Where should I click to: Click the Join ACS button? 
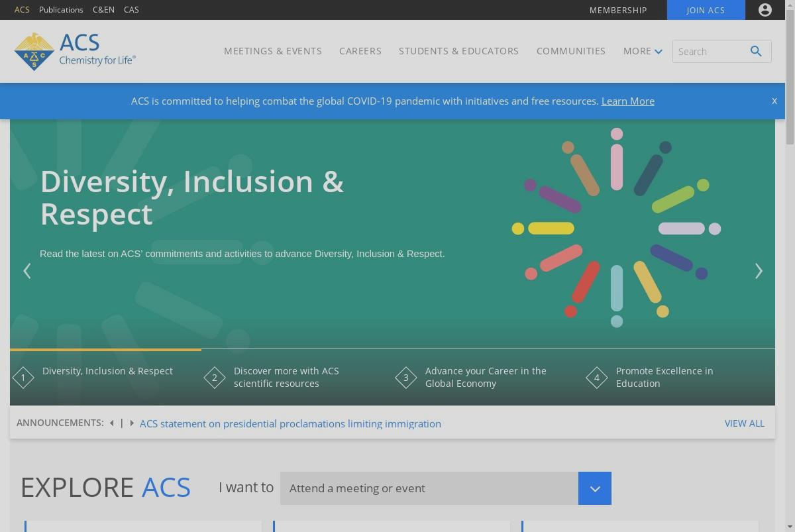706,10
